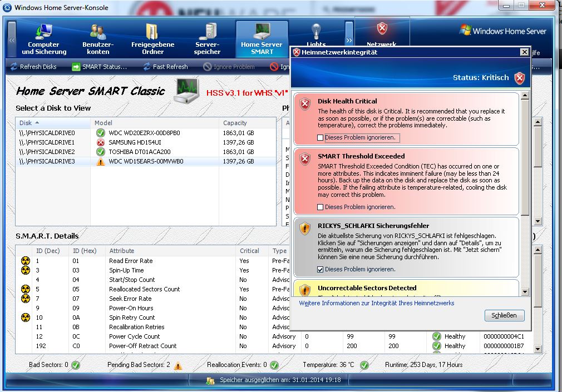Screen dimensions: 562x392
Task: Select \\.\PHYSICALDRIVE3 row
Action: (x=146, y=161)
